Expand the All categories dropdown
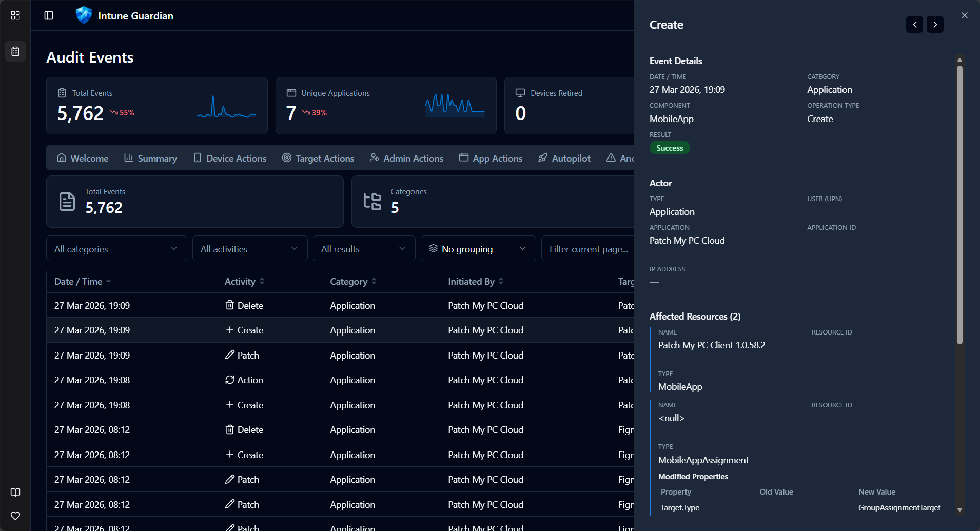980x531 pixels. point(116,249)
